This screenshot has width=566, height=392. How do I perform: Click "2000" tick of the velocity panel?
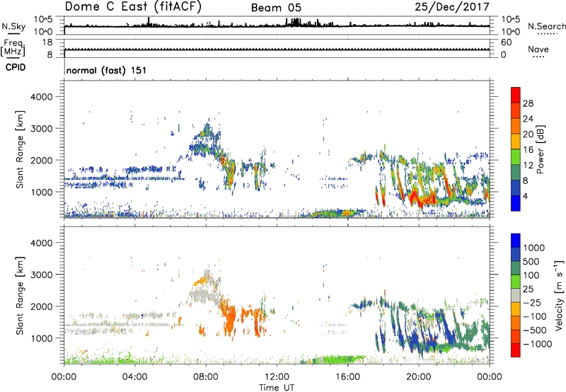[x=41, y=306]
